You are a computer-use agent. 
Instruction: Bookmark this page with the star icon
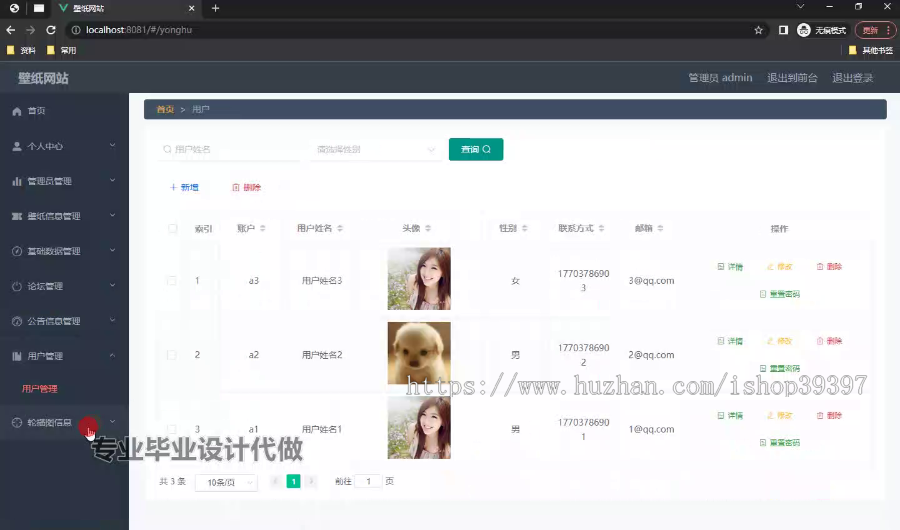click(758, 30)
